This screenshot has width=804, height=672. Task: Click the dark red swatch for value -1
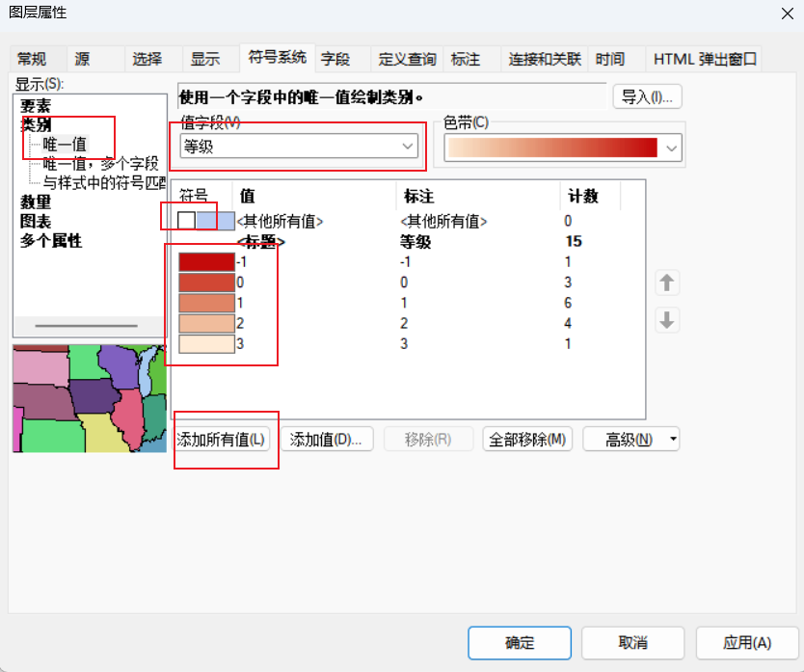[206, 261]
